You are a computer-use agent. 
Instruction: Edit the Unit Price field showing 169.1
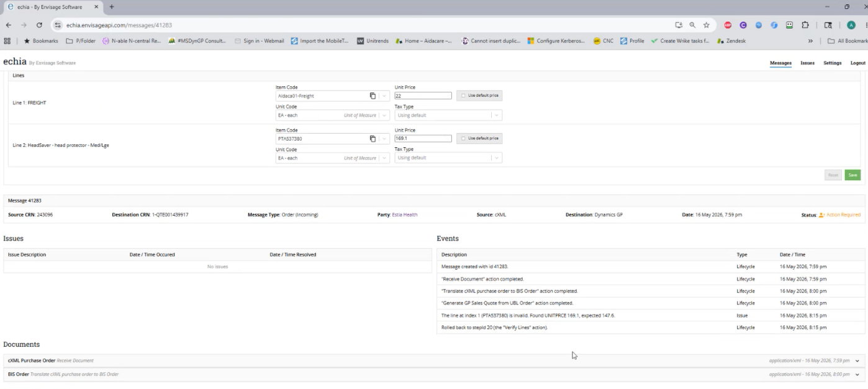coord(423,139)
